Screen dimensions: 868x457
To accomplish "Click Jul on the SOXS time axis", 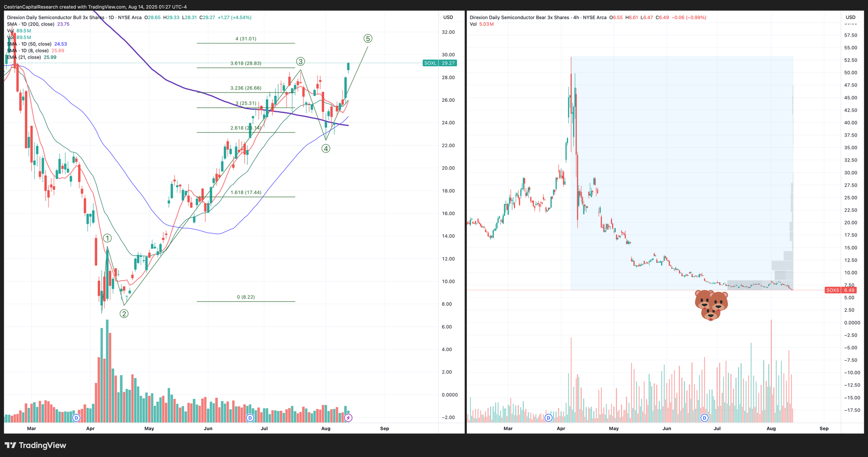I will coord(717,428).
